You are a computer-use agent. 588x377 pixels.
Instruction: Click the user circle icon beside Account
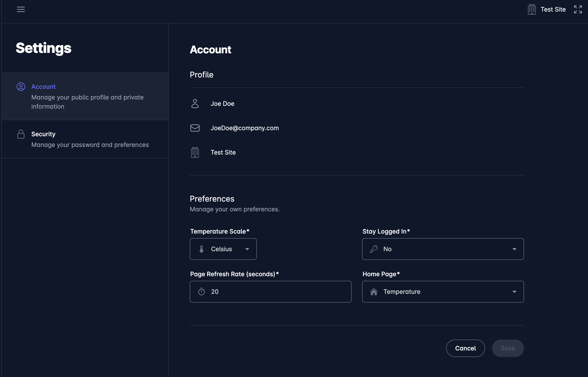(x=21, y=86)
